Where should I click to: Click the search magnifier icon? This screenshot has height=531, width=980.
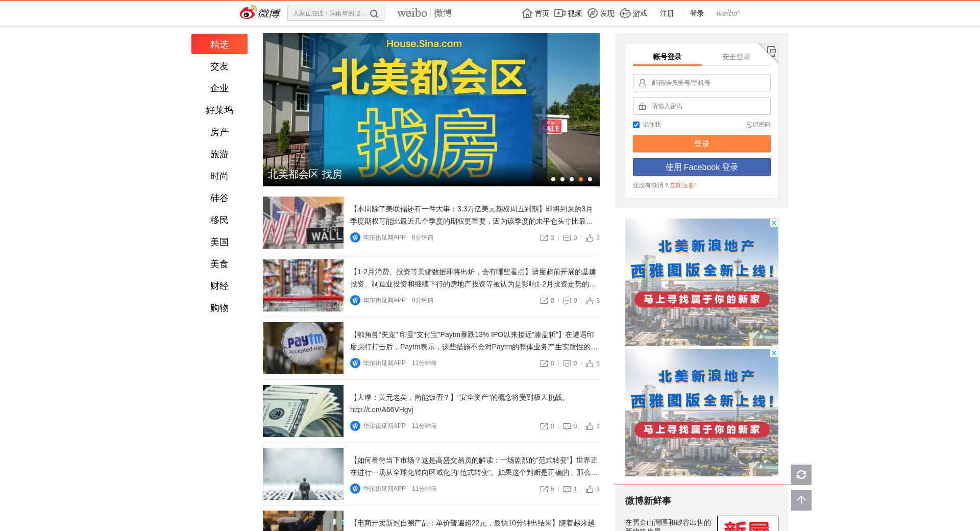click(x=374, y=14)
